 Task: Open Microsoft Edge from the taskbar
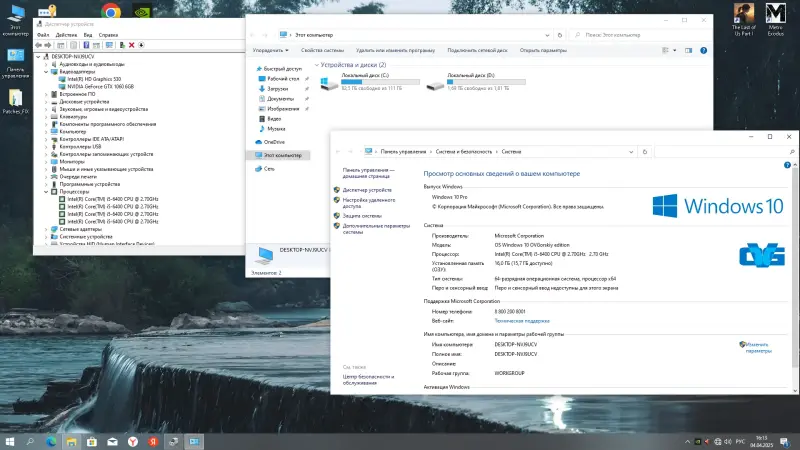tap(51, 442)
